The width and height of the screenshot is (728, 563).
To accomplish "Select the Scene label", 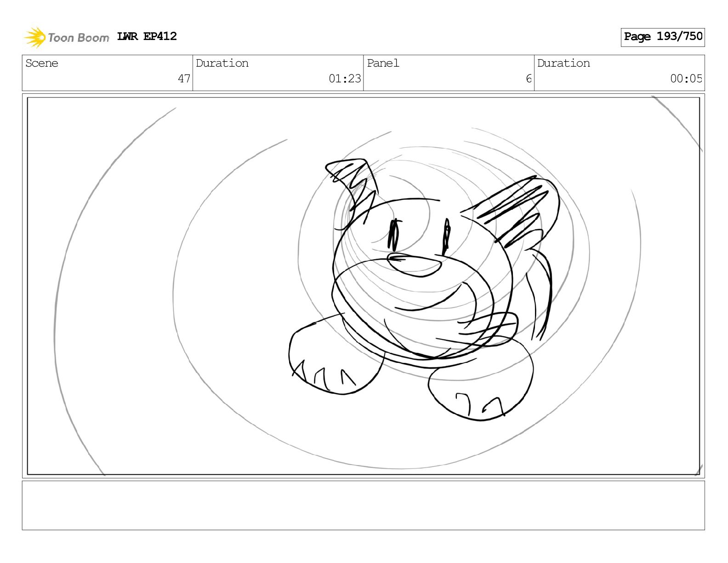I will [x=42, y=63].
